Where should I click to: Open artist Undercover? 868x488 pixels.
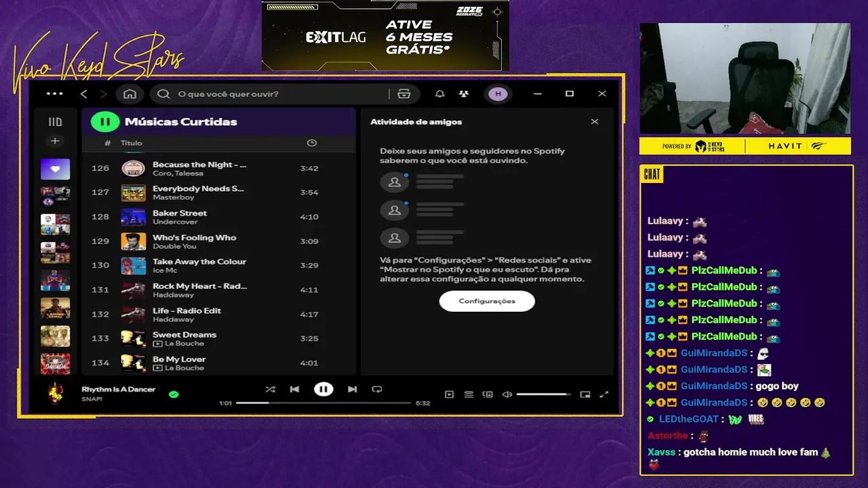175,222
